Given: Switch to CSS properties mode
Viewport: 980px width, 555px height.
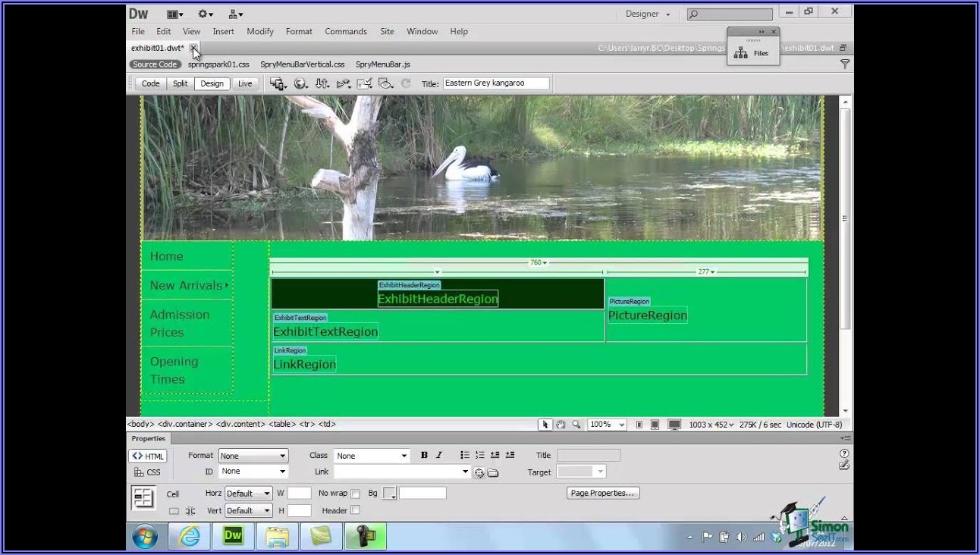Looking at the screenshot, I should (147, 472).
